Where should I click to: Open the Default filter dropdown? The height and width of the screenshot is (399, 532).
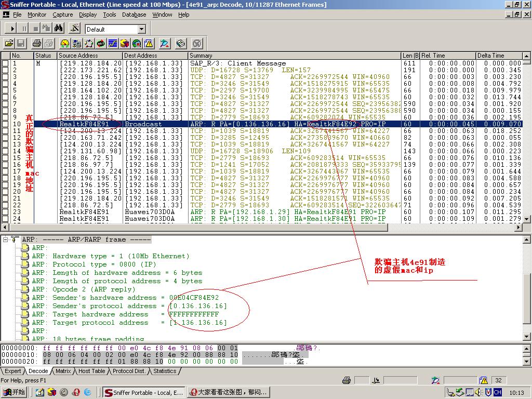pyautogui.click(x=141, y=29)
